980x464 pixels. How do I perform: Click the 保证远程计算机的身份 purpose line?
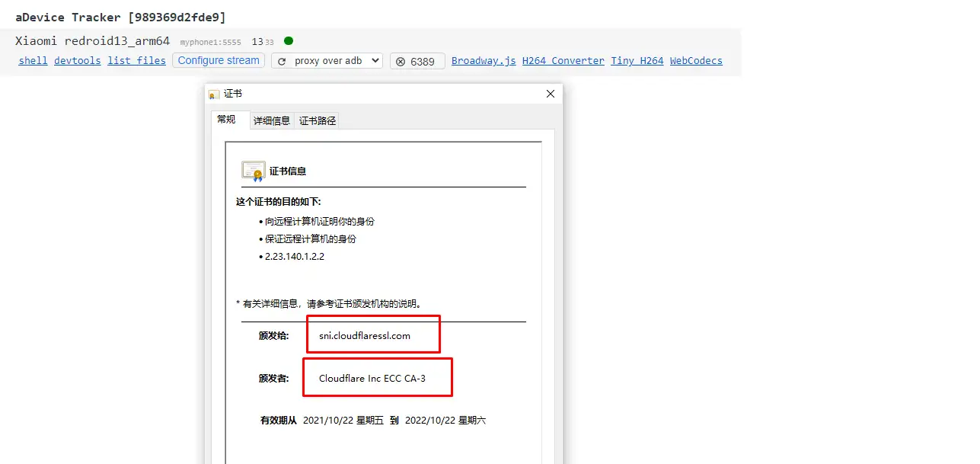[311, 239]
